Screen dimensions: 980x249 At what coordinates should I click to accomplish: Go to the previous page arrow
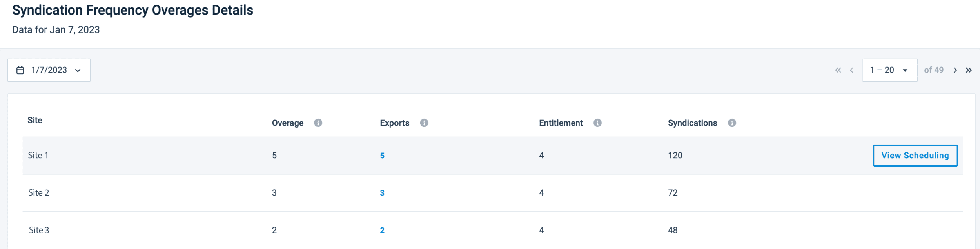pos(851,70)
